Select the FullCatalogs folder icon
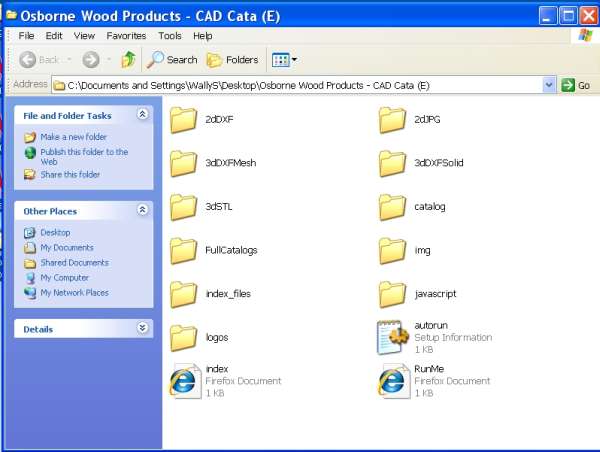The height and width of the screenshot is (452, 600). tap(184, 251)
